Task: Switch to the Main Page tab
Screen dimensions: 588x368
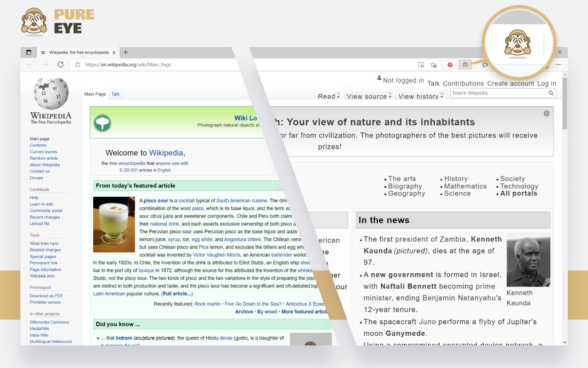Action: tap(95, 94)
